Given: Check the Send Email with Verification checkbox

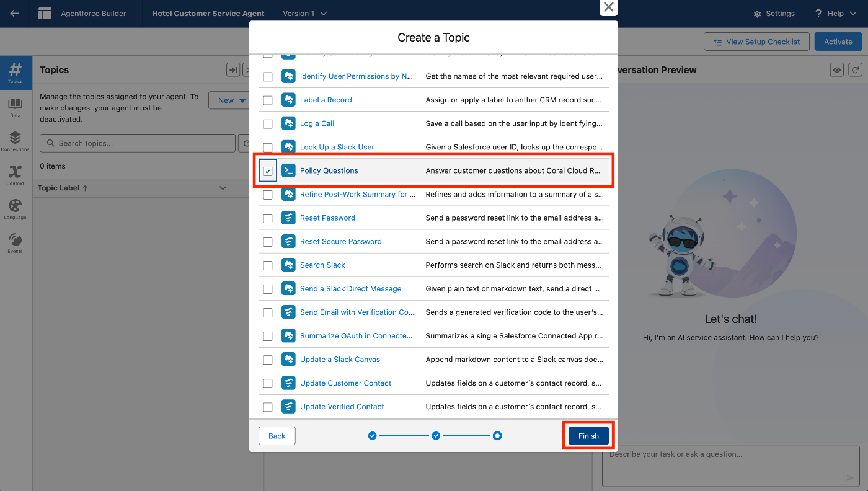Looking at the screenshot, I should pyautogui.click(x=268, y=312).
